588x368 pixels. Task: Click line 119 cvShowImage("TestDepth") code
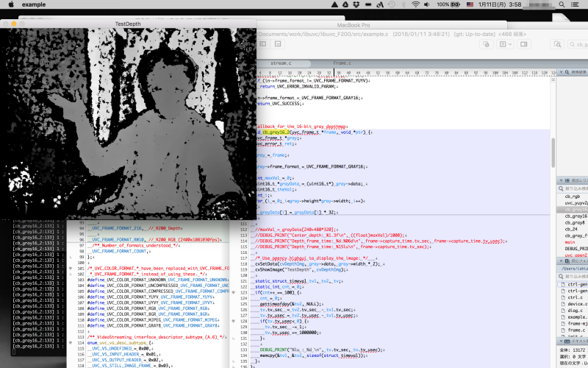[302, 269]
